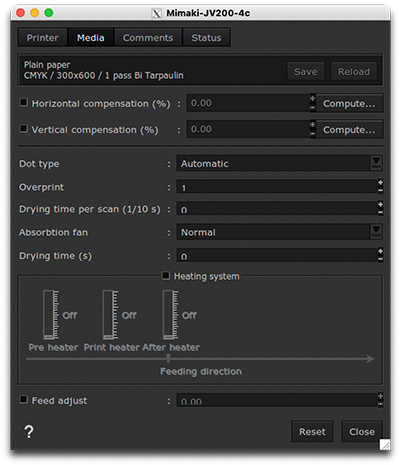Switch to the Printer tab
The width and height of the screenshot is (400, 465).
point(43,38)
